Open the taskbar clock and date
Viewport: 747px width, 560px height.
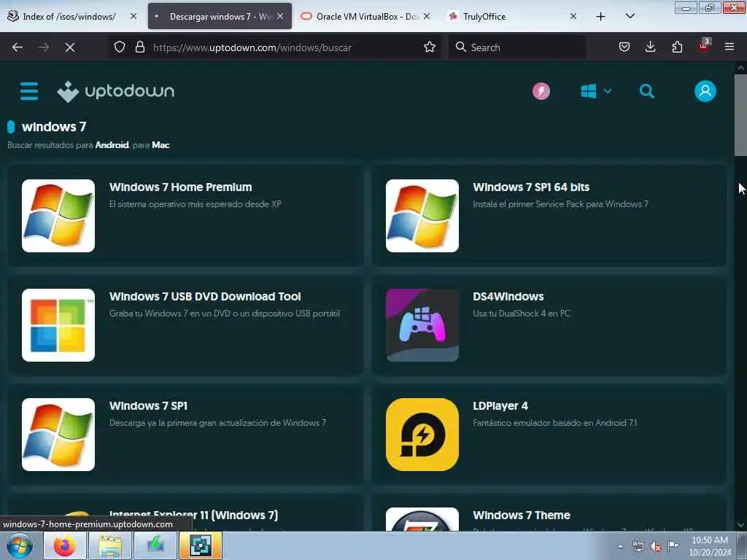pyautogui.click(x=710, y=546)
